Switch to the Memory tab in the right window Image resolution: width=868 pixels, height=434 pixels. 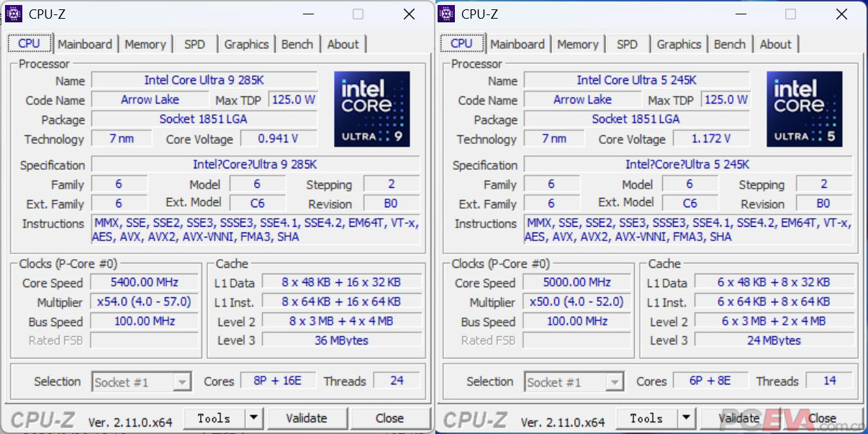click(x=578, y=44)
